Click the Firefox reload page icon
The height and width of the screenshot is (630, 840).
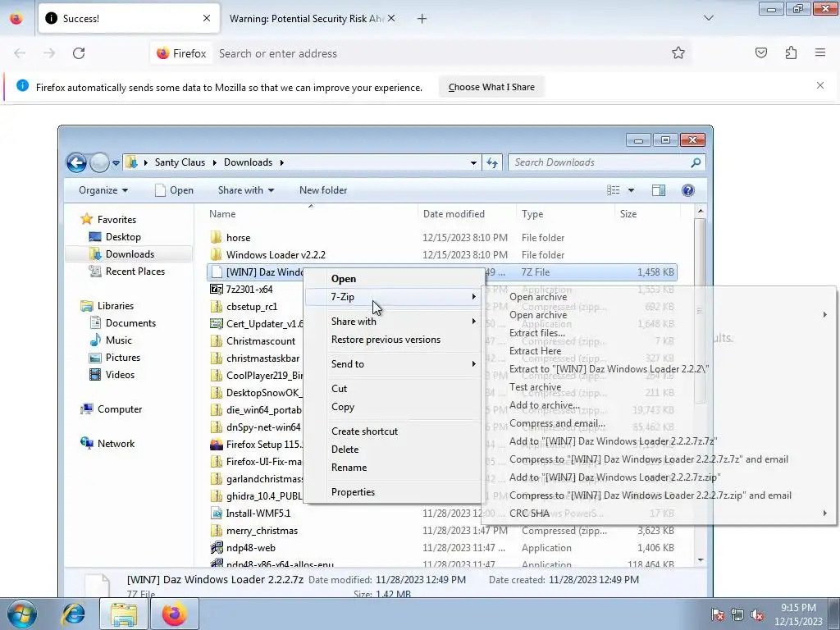(x=79, y=53)
